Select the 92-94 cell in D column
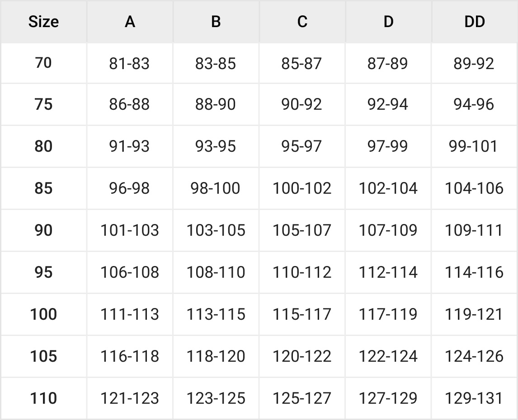The height and width of the screenshot is (420, 518). point(388,105)
